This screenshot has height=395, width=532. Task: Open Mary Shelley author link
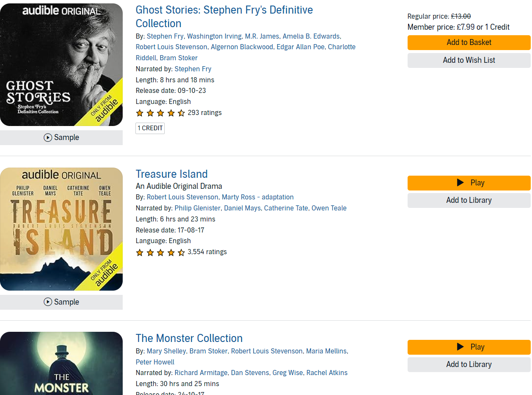click(x=166, y=351)
